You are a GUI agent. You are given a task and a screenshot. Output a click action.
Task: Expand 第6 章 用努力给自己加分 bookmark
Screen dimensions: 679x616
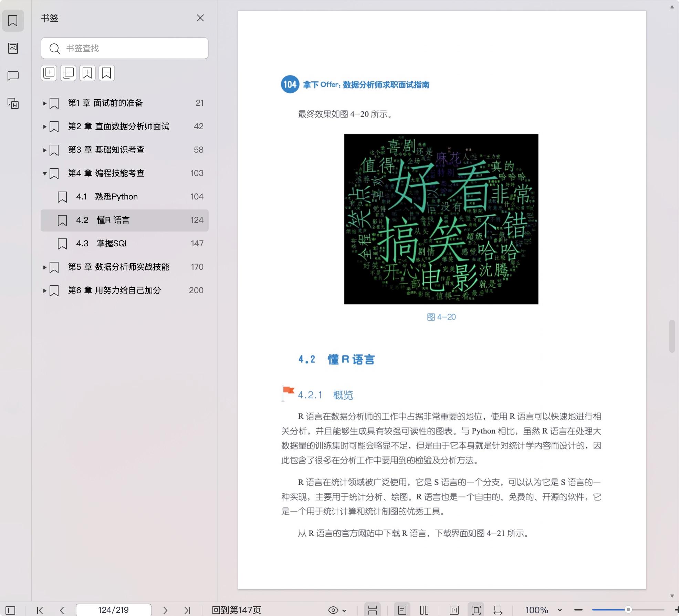pyautogui.click(x=44, y=290)
